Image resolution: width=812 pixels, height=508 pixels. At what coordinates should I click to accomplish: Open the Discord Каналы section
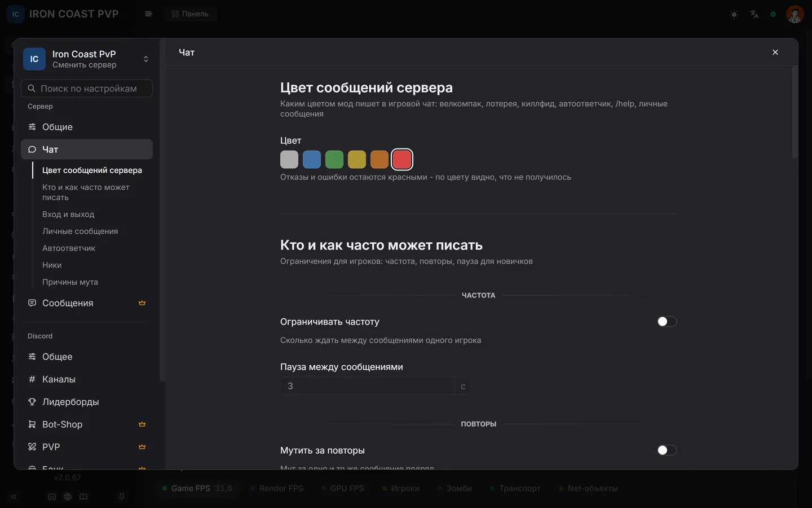click(x=87, y=379)
